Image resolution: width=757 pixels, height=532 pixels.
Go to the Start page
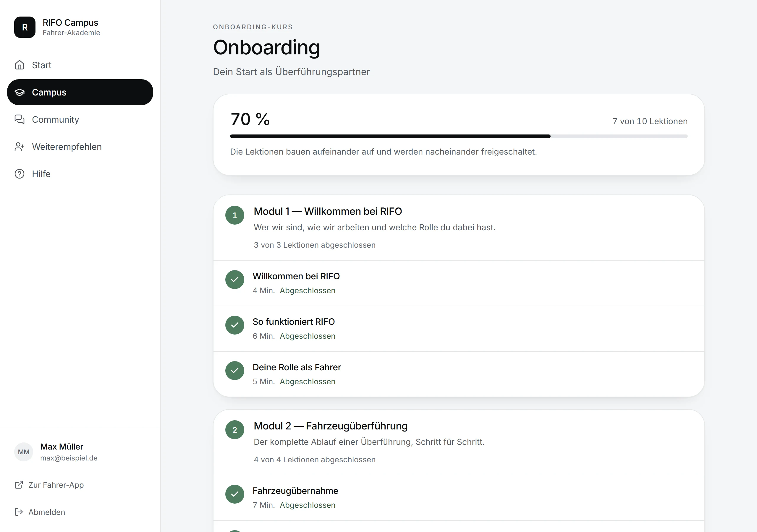pyautogui.click(x=80, y=65)
